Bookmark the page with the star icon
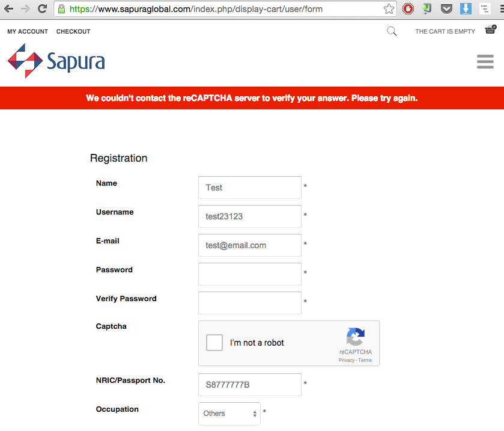Image resolution: width=504 pixels, height=431 pixels. point(389,9)
